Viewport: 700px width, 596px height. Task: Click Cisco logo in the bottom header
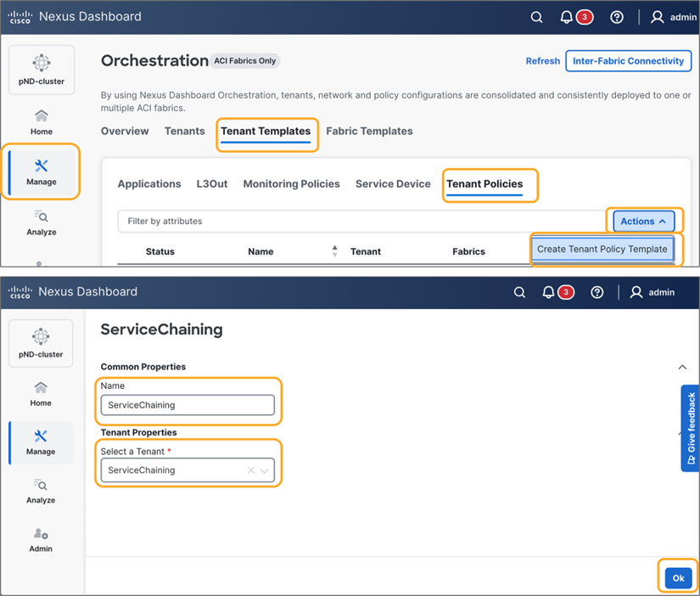[20, 292]
